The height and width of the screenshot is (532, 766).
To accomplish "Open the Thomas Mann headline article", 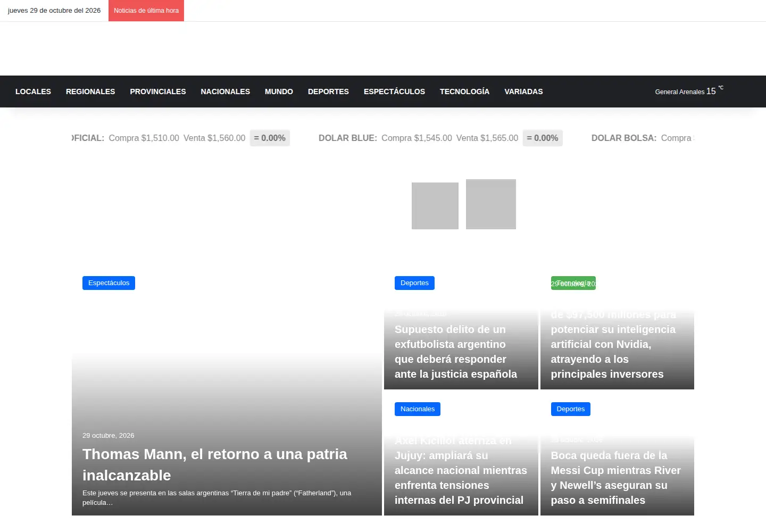I will click(215, 464).
